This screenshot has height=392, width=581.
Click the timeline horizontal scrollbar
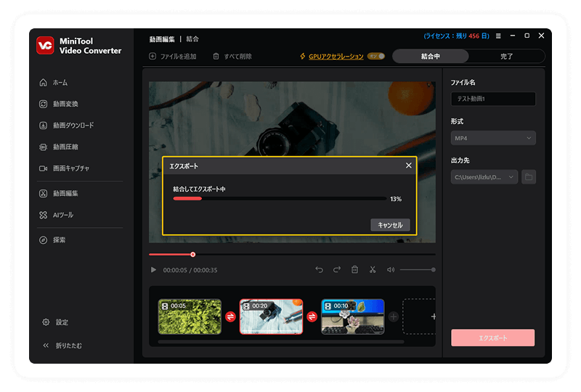click(281, 342)
